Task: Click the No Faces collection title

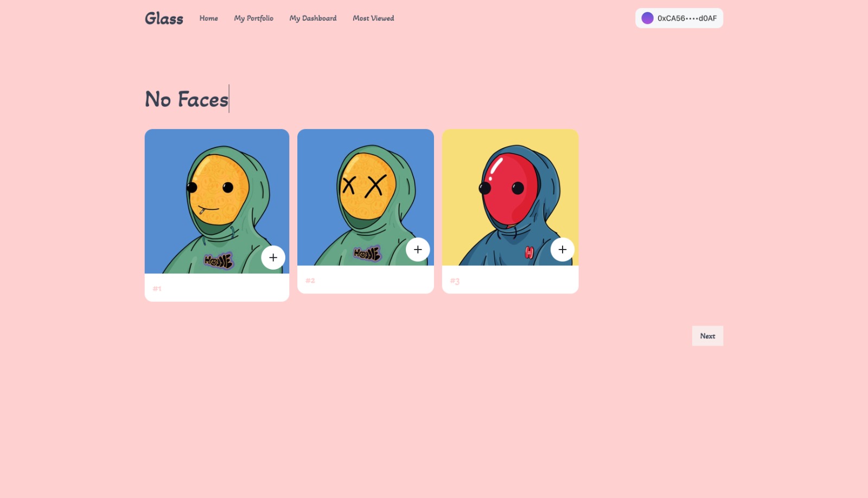Action: pos(187,99)
